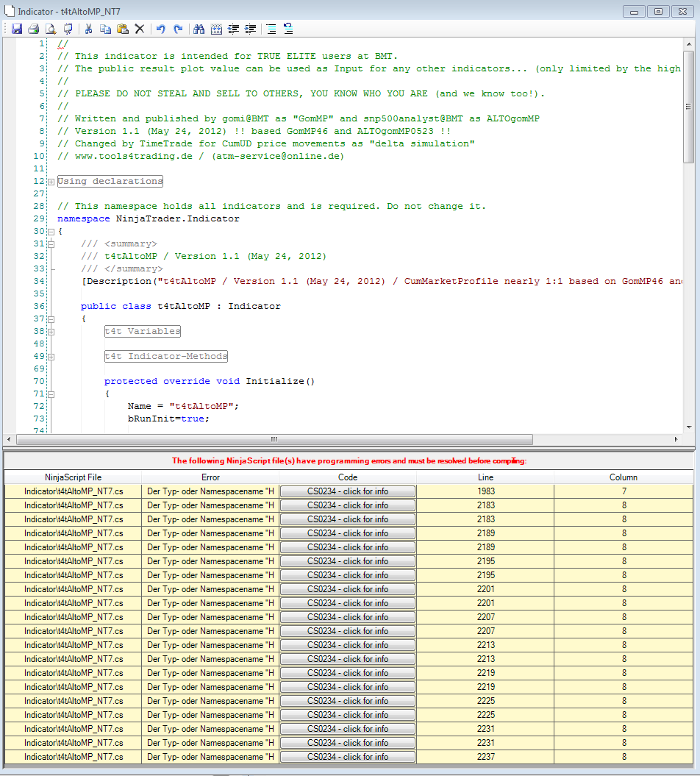Sort by the Column header
700x776 pixels.
[x=624, y=477]
